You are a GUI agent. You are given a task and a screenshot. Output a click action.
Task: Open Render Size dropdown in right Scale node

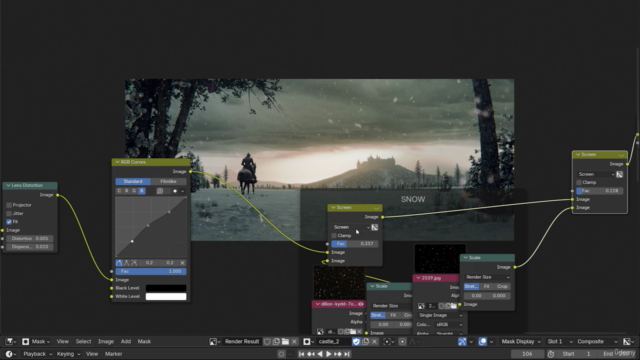[487, 277]
